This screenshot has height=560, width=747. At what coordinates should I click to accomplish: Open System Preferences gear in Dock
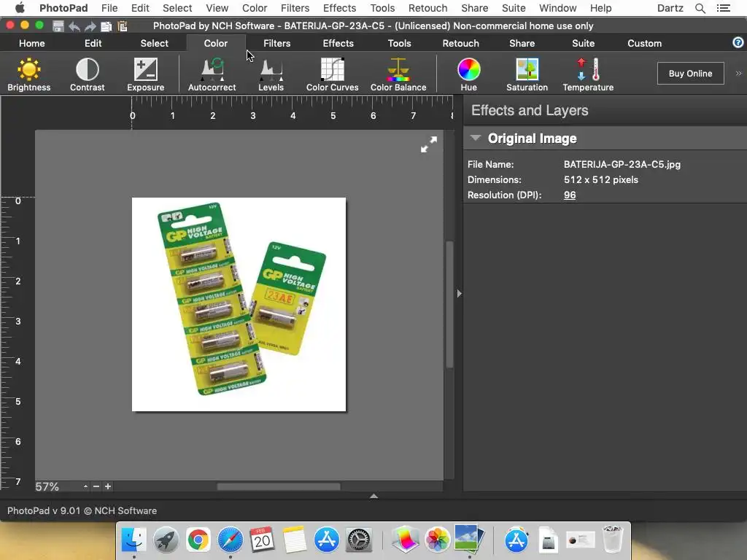pos(359,540)
